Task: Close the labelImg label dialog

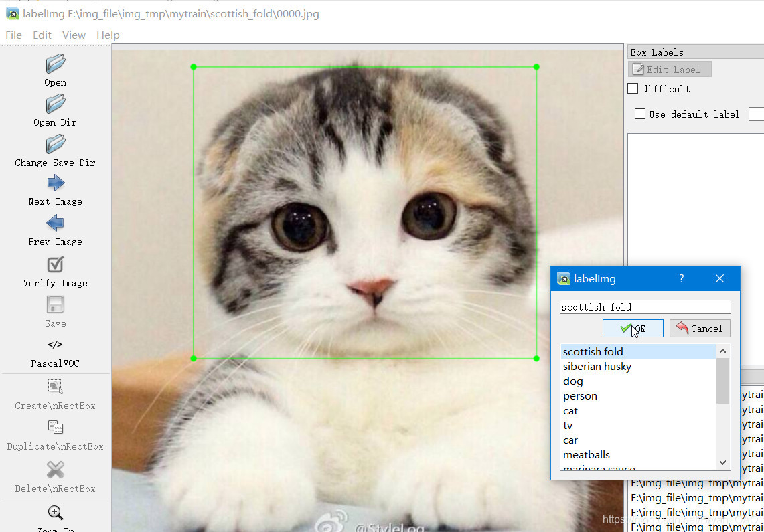Action: pyautogui.click(x=720, y=278)
